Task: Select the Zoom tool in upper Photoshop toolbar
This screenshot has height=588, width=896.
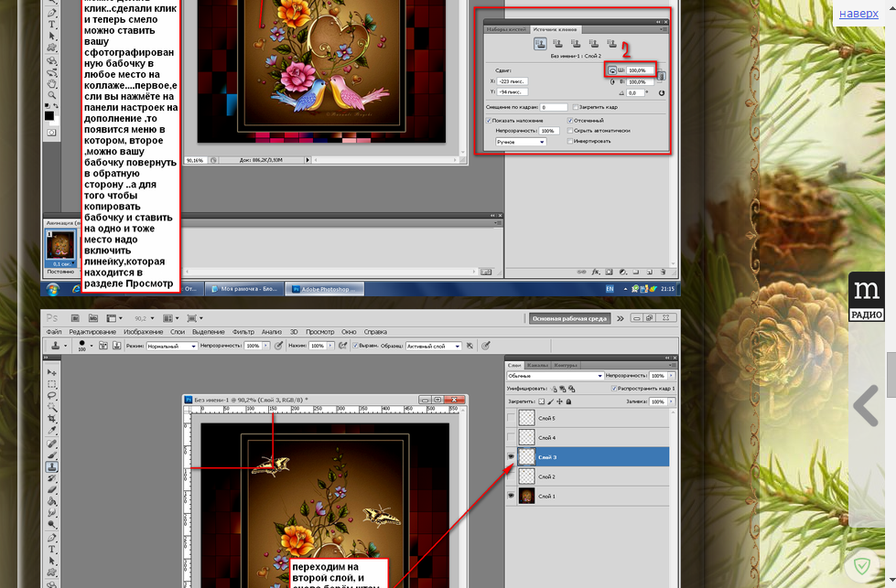Action: tap(52, 95)
